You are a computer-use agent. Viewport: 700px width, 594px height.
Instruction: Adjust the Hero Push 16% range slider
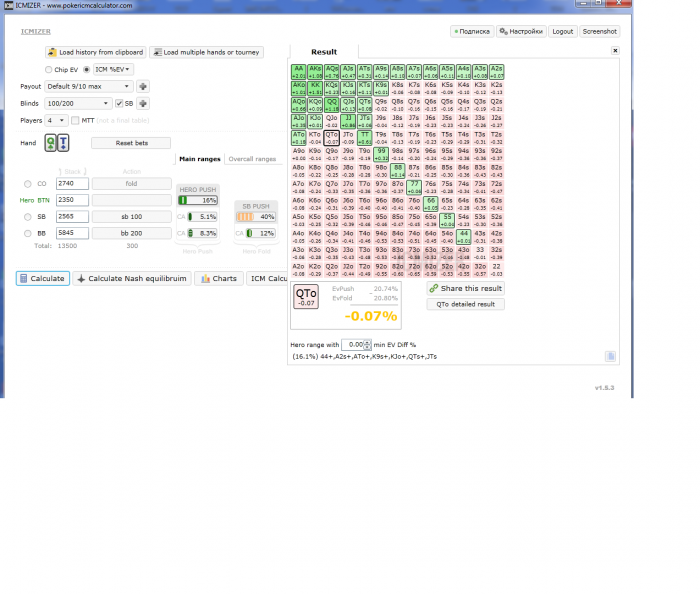pos(198,200)
